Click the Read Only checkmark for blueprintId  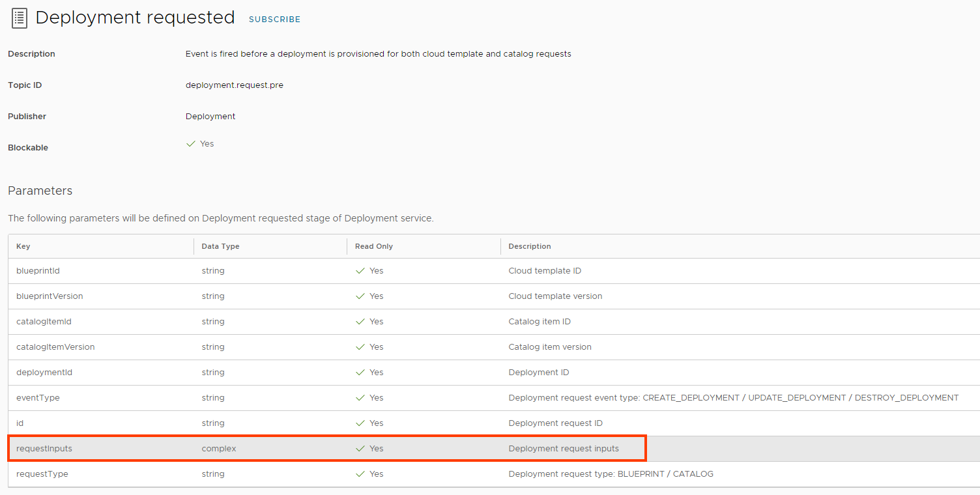(360, 270)
